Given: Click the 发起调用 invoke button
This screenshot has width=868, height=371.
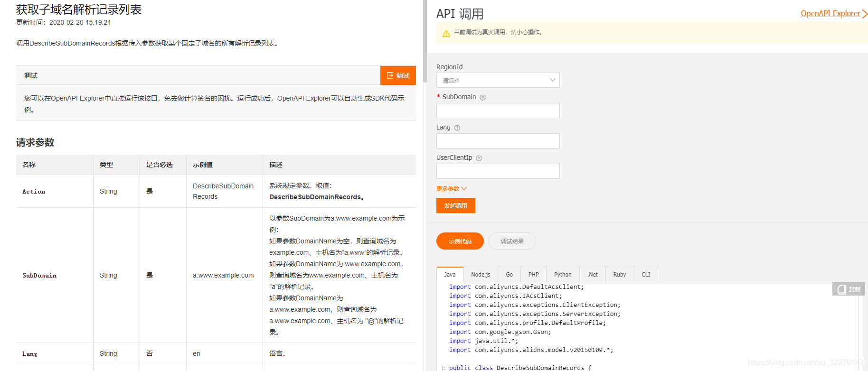Looking at the screenshot, I should point(455,205).
